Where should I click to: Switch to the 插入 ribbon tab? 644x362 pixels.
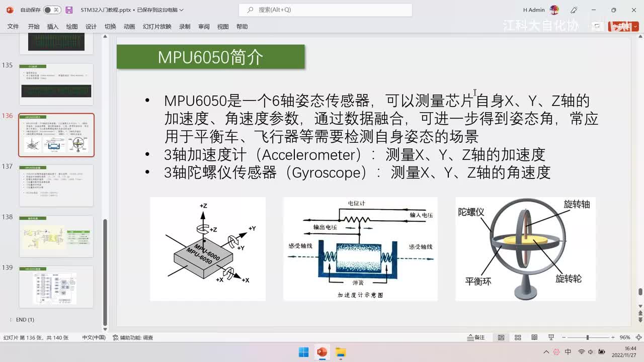53,27
